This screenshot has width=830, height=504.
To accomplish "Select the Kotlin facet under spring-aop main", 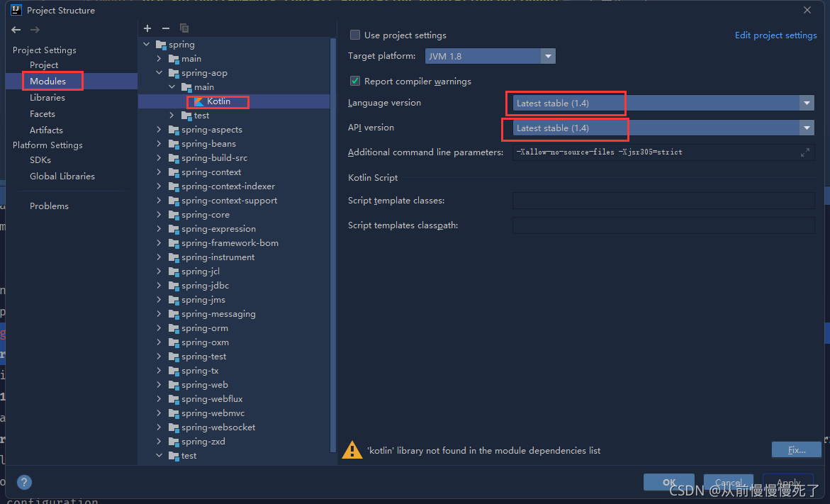I will point(218,101).
